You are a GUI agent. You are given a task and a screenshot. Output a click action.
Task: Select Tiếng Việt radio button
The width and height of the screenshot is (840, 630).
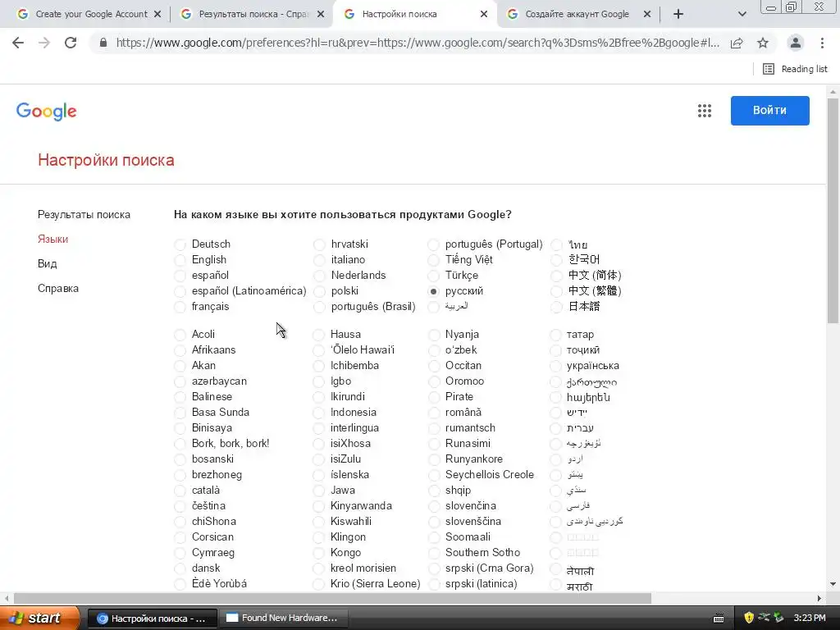pos(433,260)
